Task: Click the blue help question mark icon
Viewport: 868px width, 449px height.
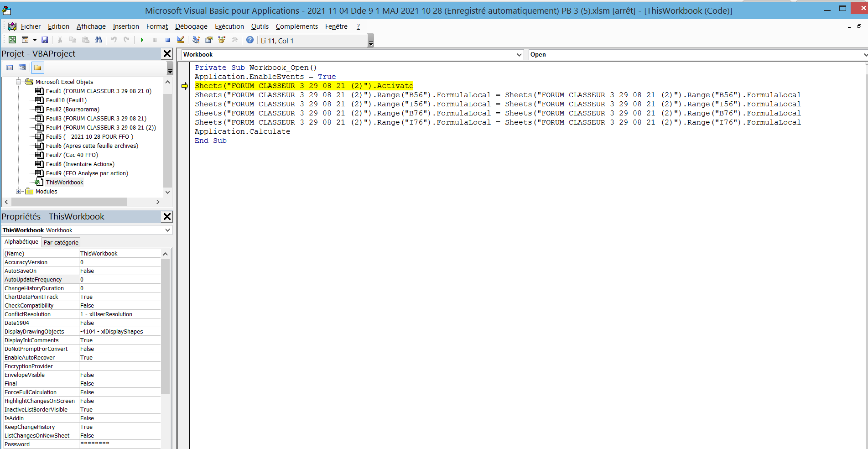Action: coord(250,40)
